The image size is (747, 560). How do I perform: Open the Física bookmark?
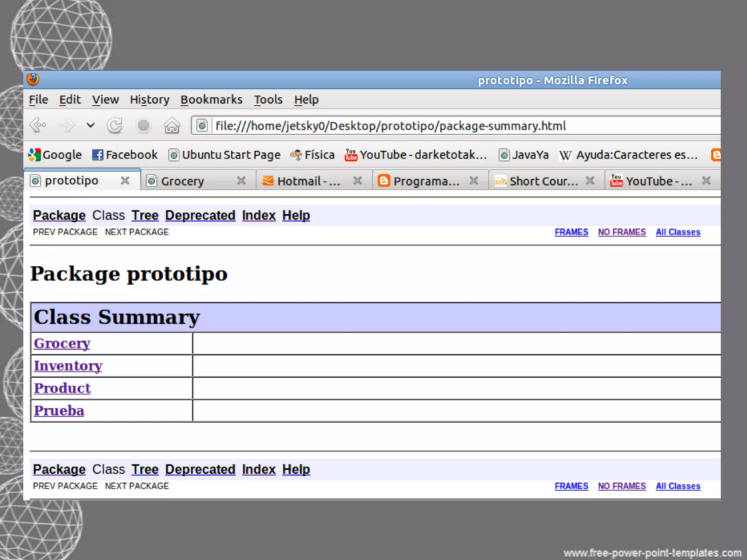313,155
